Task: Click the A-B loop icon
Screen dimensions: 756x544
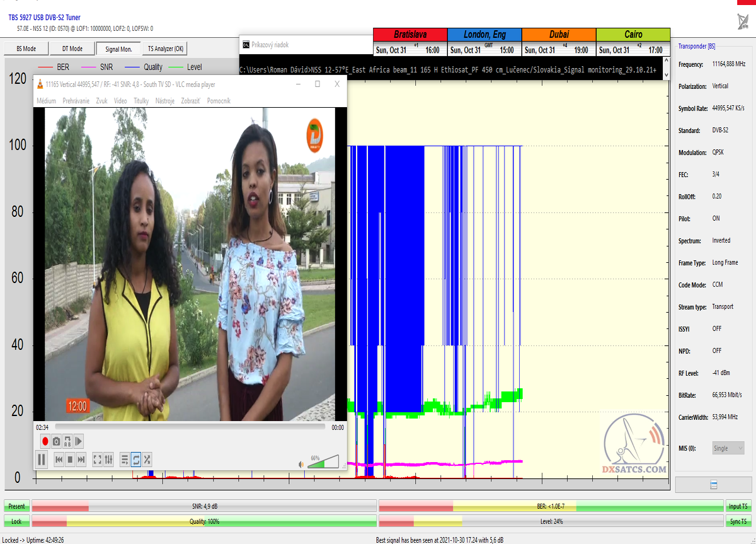Action: coord(67,442)
